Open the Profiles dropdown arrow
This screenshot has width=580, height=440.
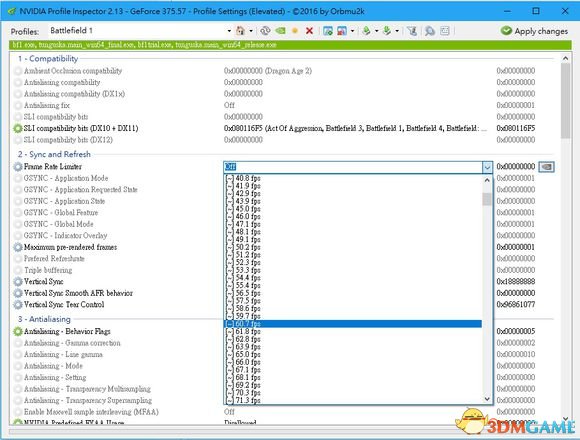(x=229, y=31)
